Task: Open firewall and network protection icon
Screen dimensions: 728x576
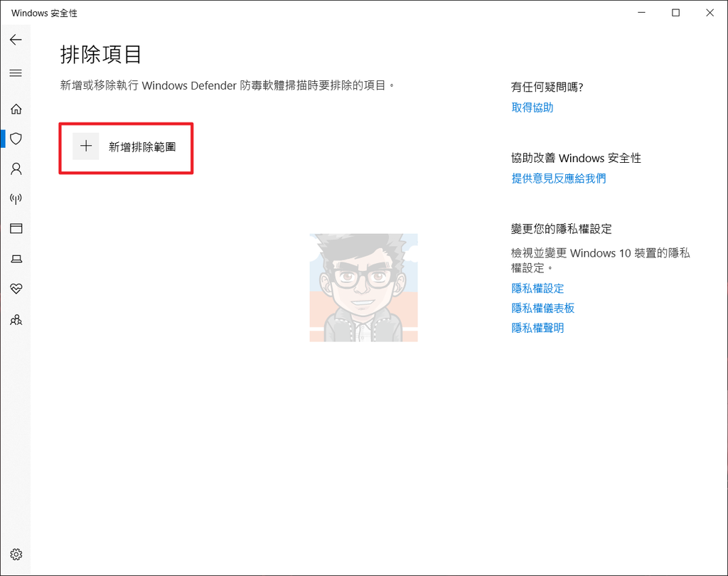Action: click(16, 198)
